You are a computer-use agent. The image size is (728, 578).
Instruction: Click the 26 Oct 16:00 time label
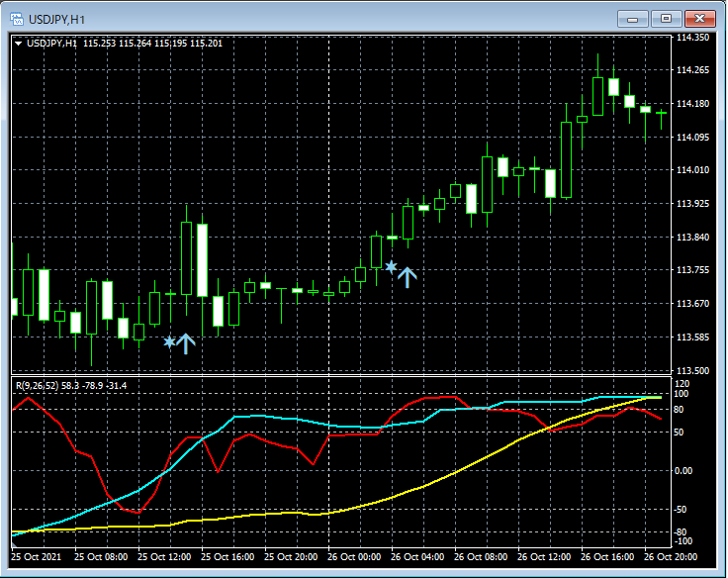tap(607, 556)
